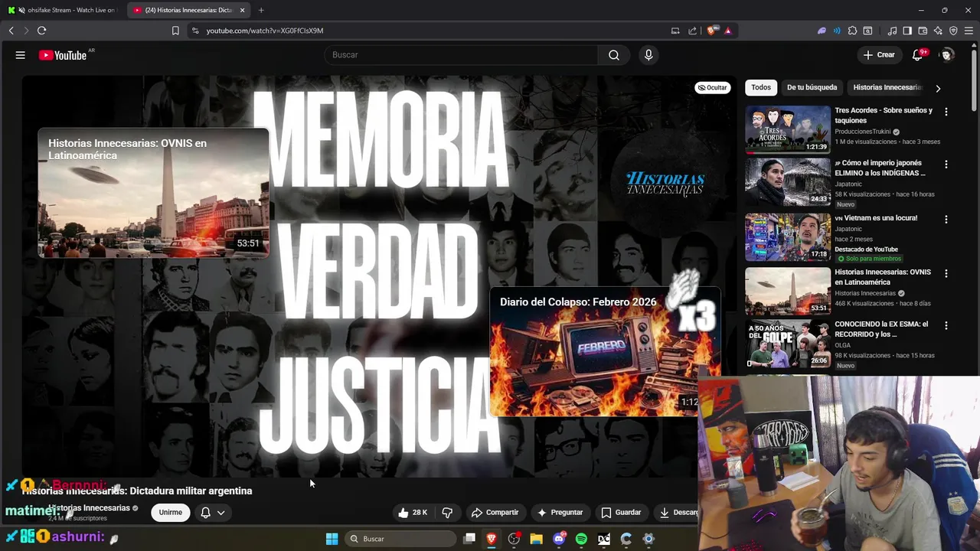Click Unirme to join the channel

click(x=171, y=513)
